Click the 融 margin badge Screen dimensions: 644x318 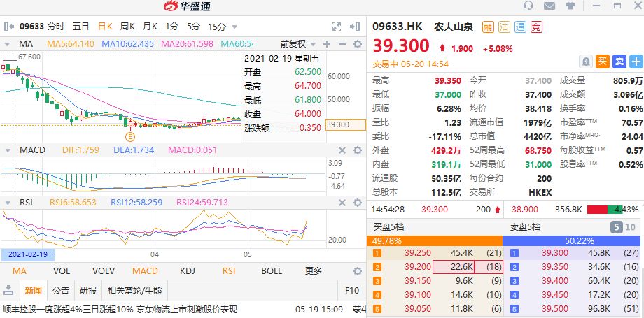pos(487,27)
